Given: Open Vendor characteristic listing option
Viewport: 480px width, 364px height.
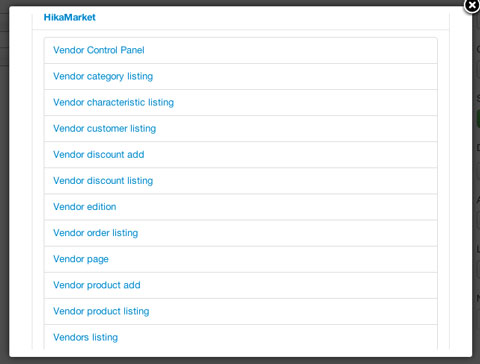Looking at the screenshot, I should [x=113, y=102].
